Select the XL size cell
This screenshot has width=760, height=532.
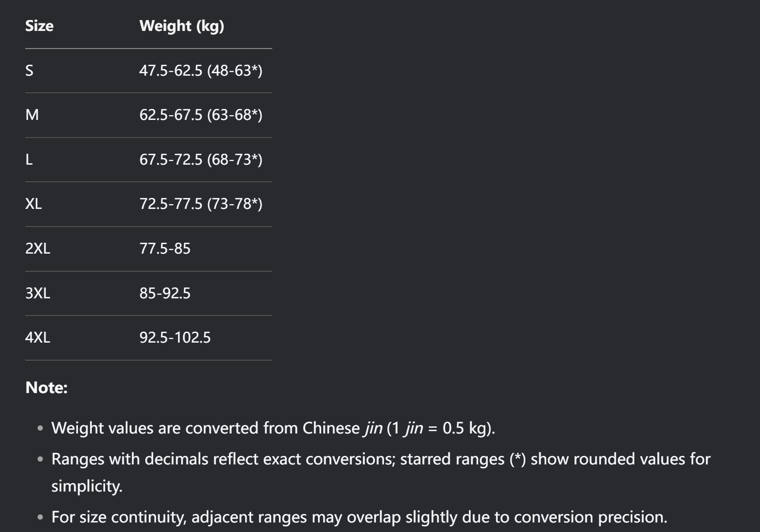coord(33,204)
